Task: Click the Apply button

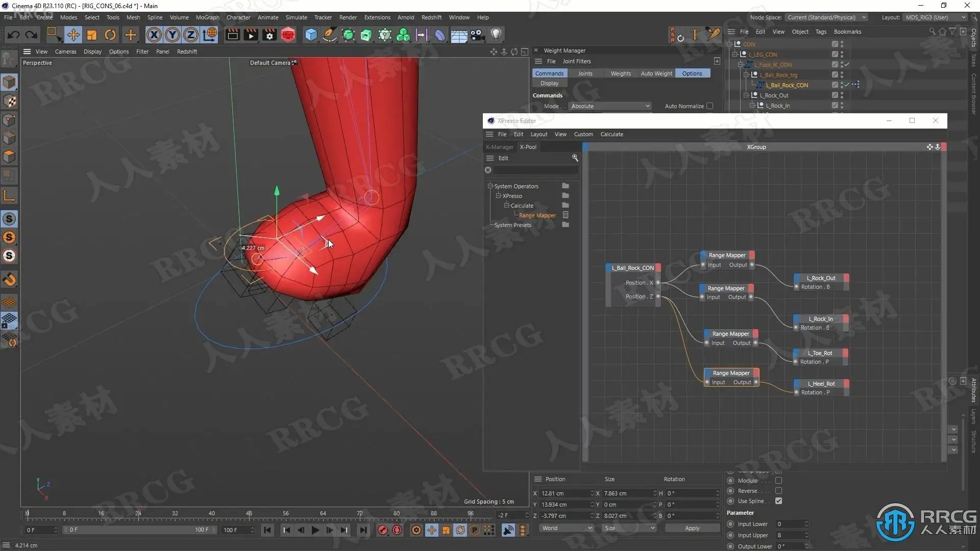Action: pos(692,528)
